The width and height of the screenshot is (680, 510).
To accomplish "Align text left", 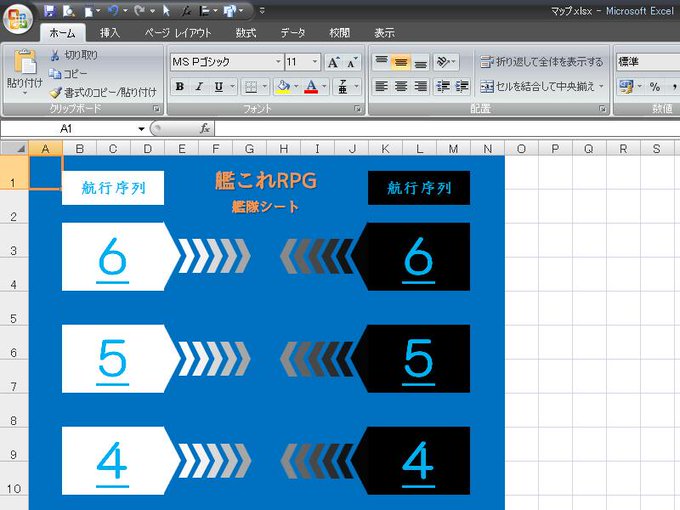I will 381,87.
